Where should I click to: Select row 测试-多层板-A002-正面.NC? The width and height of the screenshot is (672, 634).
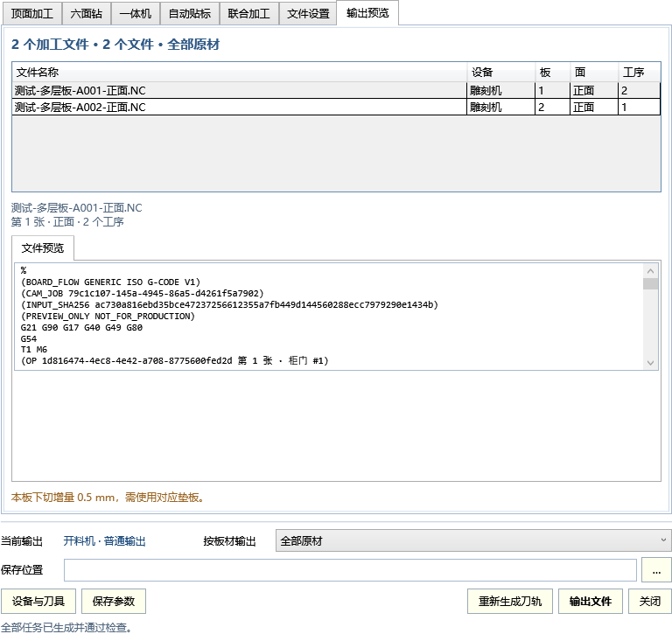[336, 107]
